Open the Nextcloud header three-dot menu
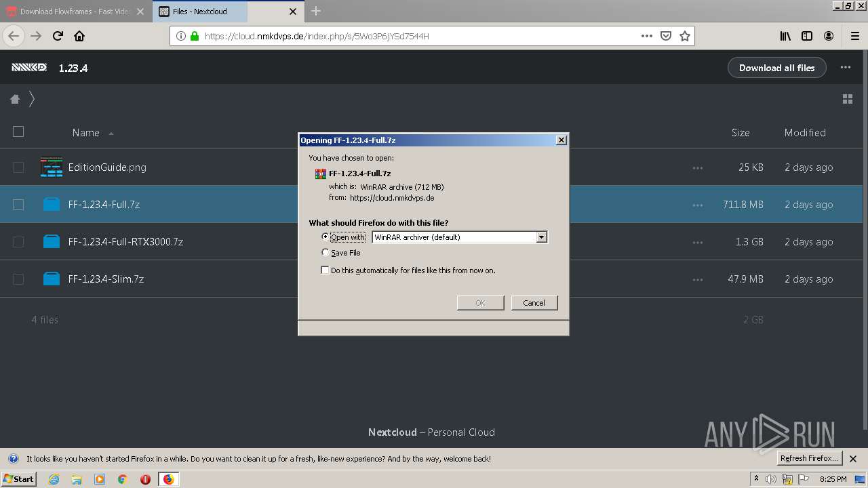This screenshot has width=868, height=488. [x=845, y=68]
